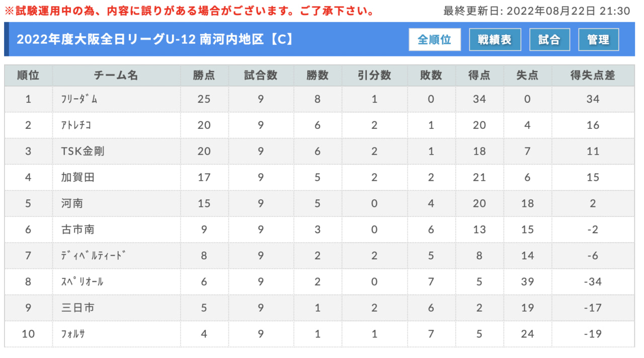
Task: Select the 古市南 team name
Action: pyautogui.click(x=77, y=230)
